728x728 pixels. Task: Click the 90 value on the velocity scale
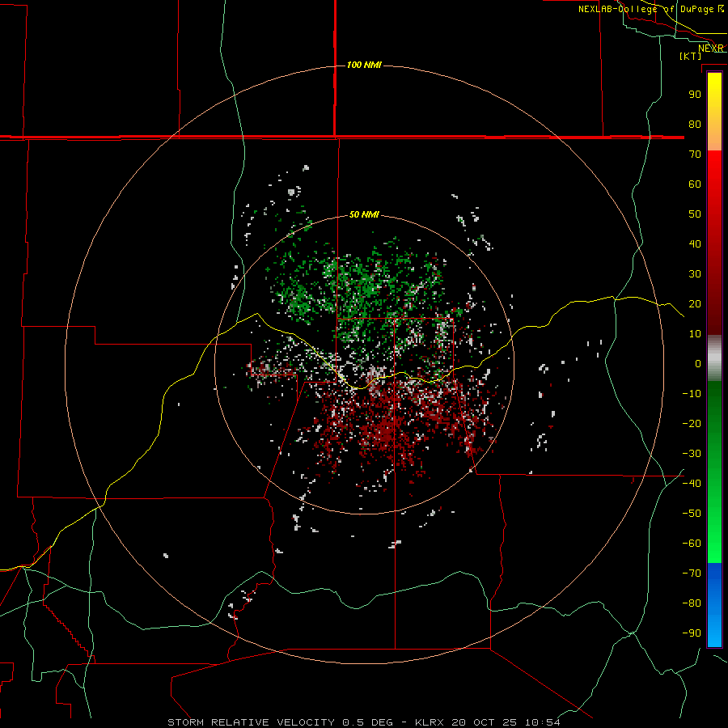(695, 95)
